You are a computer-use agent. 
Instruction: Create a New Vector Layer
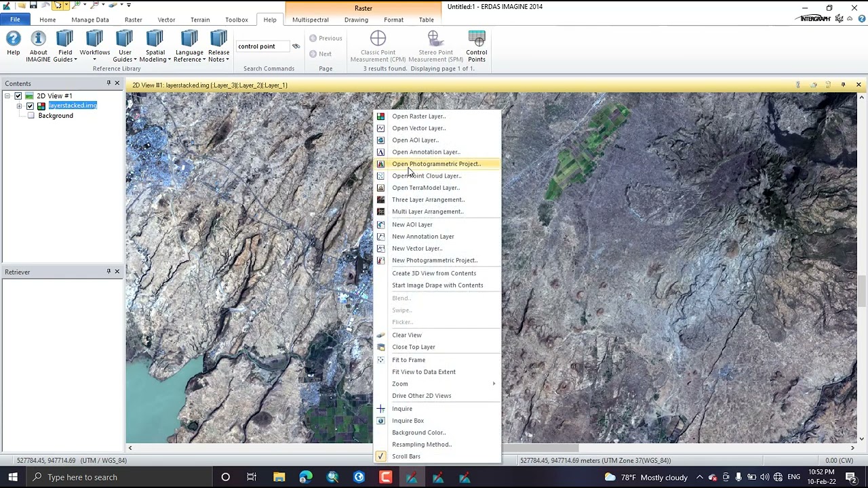tap(437, 248)
